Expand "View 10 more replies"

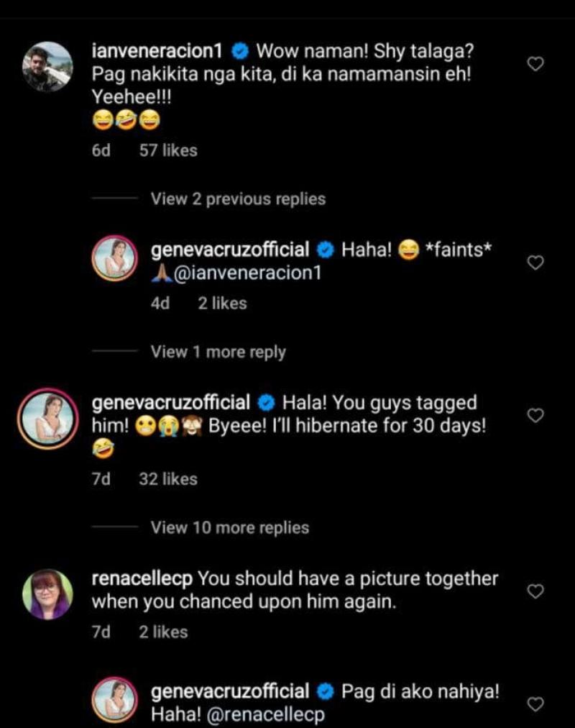[229, 528]
